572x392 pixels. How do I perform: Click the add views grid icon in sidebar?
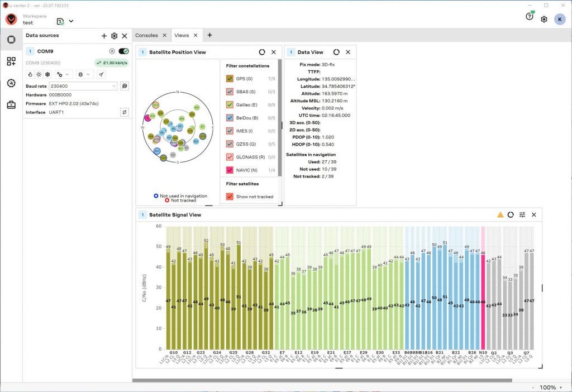(x=11, y=61)
